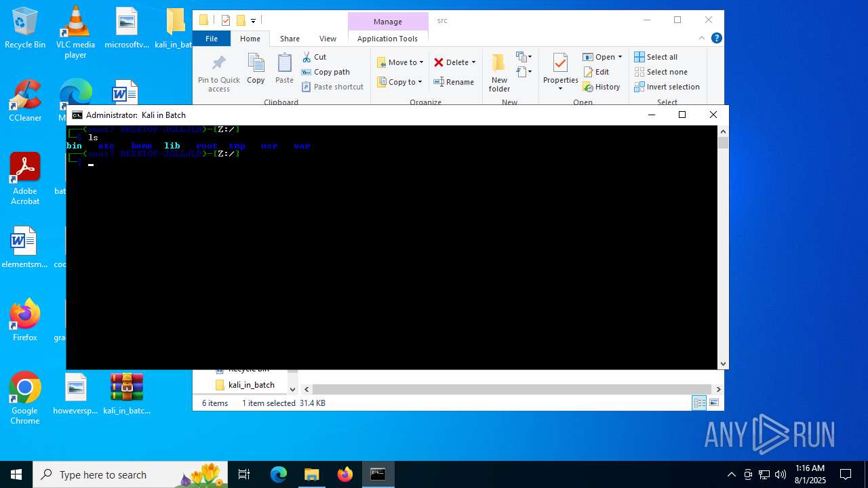
Task: Expand the Properties dropdown arrow
Action: [560, 88]
